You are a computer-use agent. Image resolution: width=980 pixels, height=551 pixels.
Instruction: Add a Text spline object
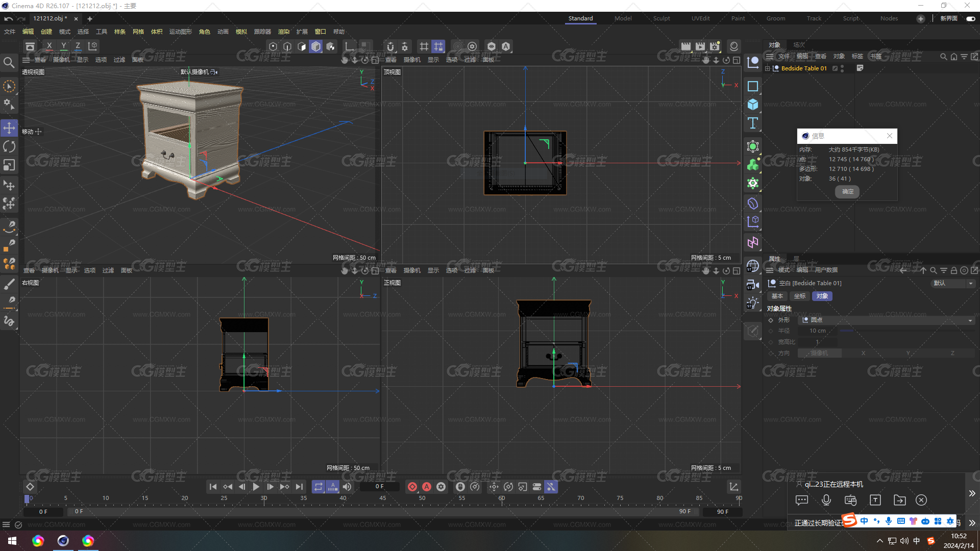(x=753, y=123)
